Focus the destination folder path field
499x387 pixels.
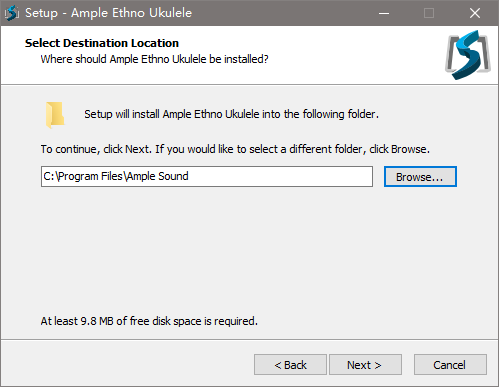click(207, 176)
